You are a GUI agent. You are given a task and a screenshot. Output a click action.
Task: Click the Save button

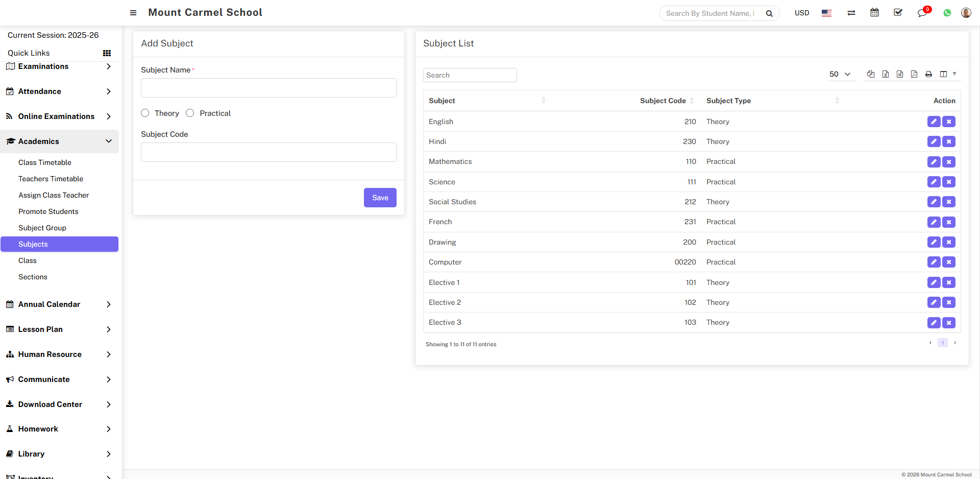coord(380,198)
